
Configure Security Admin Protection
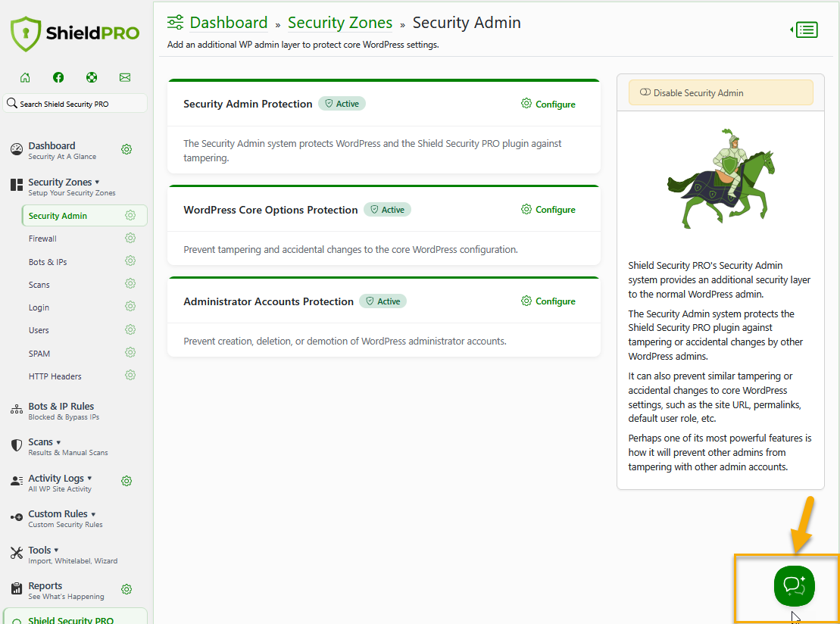click(548, 104)
